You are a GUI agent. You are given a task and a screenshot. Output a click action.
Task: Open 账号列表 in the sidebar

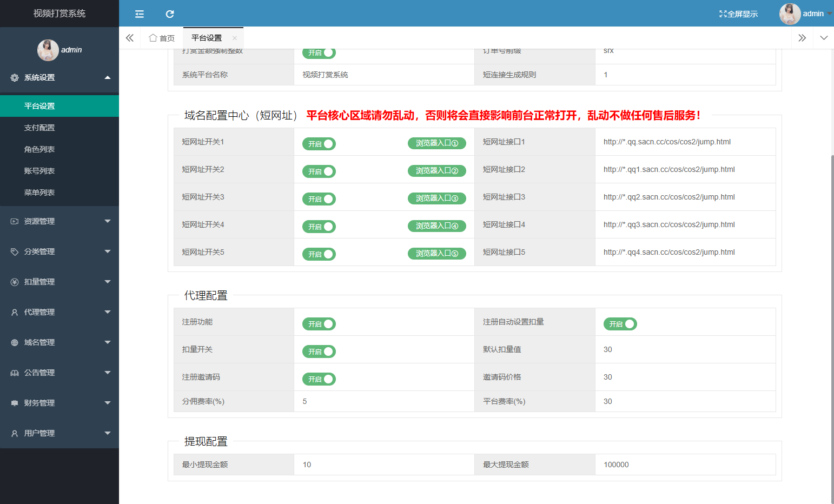[59, 171]
